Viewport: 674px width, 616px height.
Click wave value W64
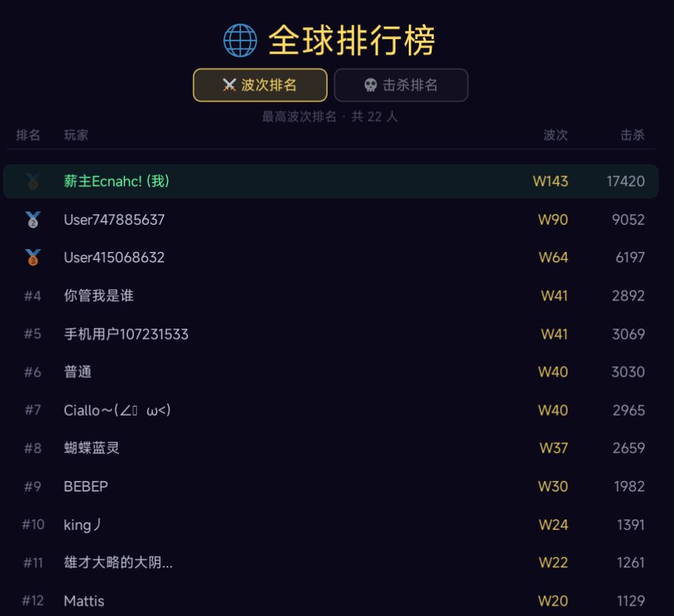click(x=554, y=257)
